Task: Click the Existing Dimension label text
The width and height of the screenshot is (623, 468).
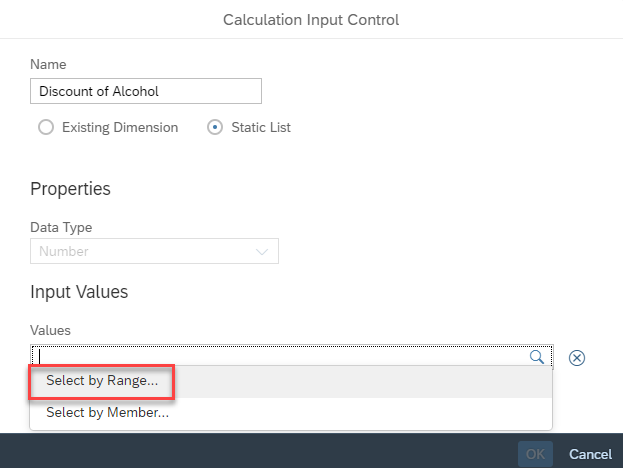Action: (120, 127)
